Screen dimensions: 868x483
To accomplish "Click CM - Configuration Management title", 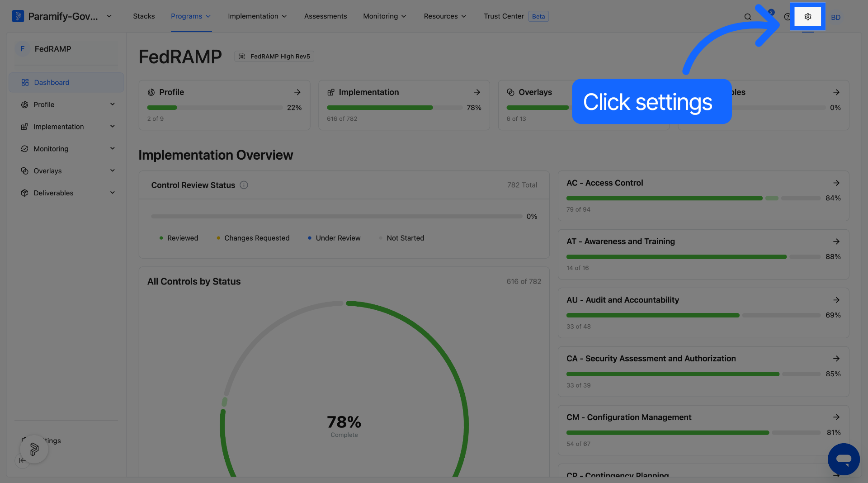I will 628,417.
